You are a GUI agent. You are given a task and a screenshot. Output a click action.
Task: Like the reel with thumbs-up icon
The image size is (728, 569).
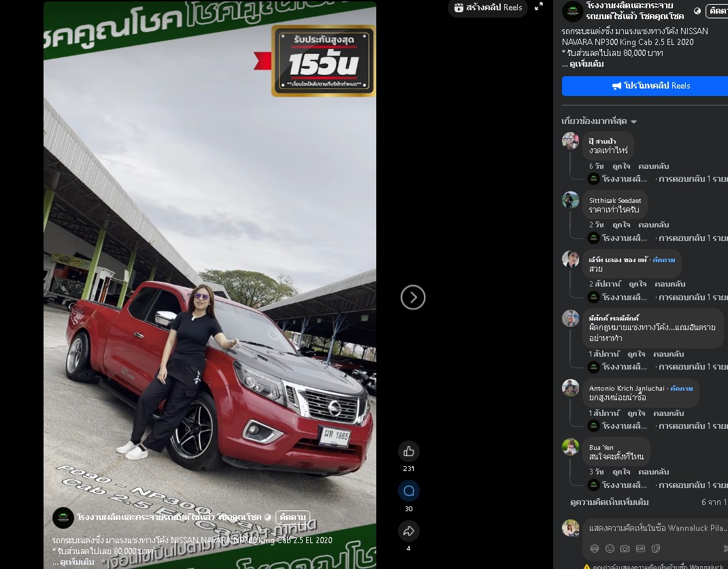[409, 451]
